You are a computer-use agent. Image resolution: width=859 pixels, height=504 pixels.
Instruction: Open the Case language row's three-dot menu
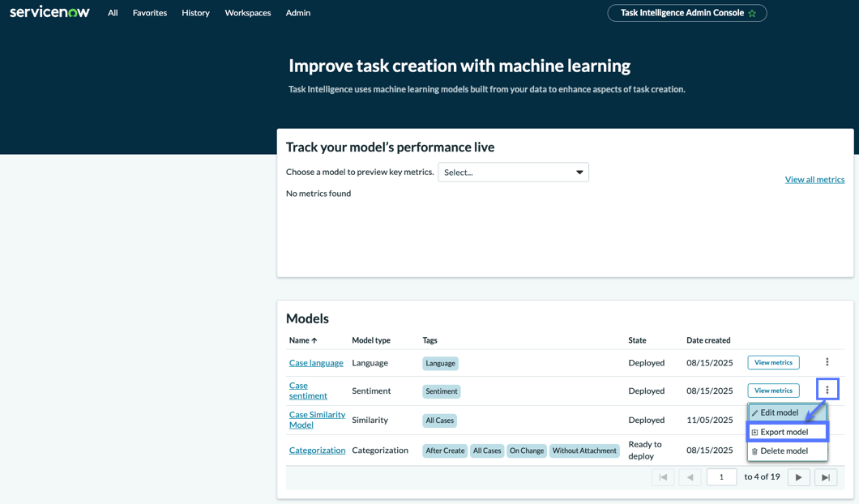coord(827,362)
